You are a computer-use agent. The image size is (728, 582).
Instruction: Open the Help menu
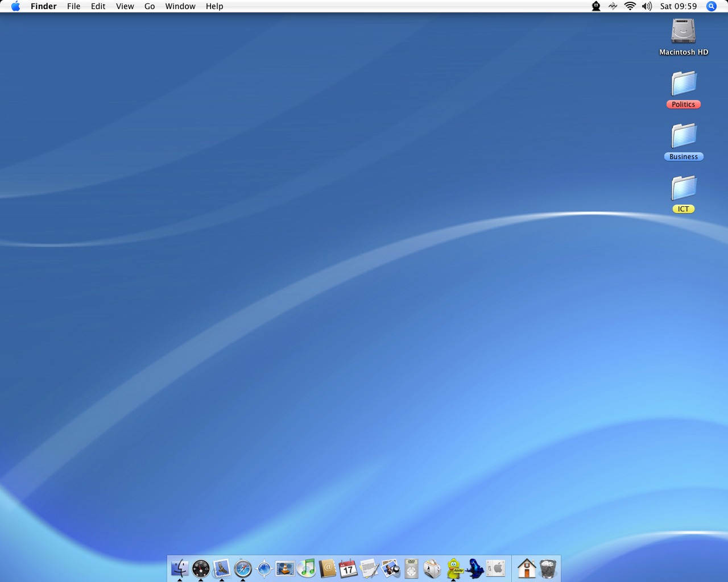pos(214,6)
